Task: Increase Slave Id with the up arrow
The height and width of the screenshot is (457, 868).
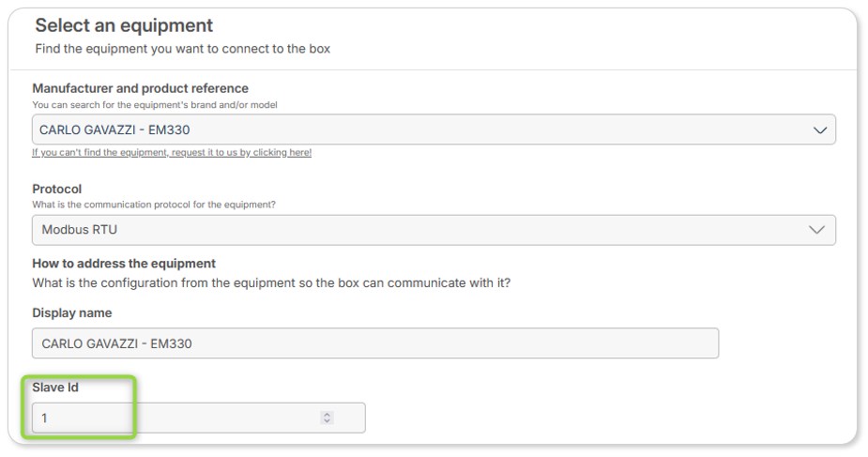Action: (327, 415)
